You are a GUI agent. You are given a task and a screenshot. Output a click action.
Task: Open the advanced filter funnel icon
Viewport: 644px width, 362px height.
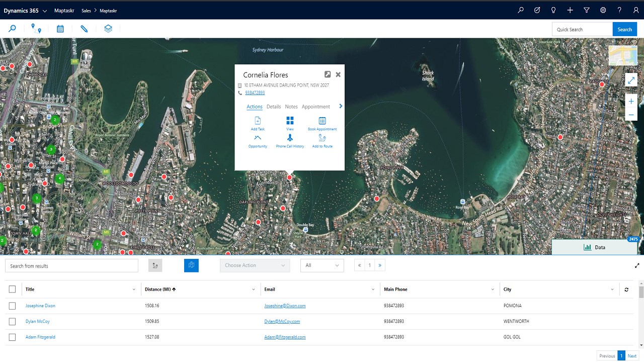tap(587, 10)
